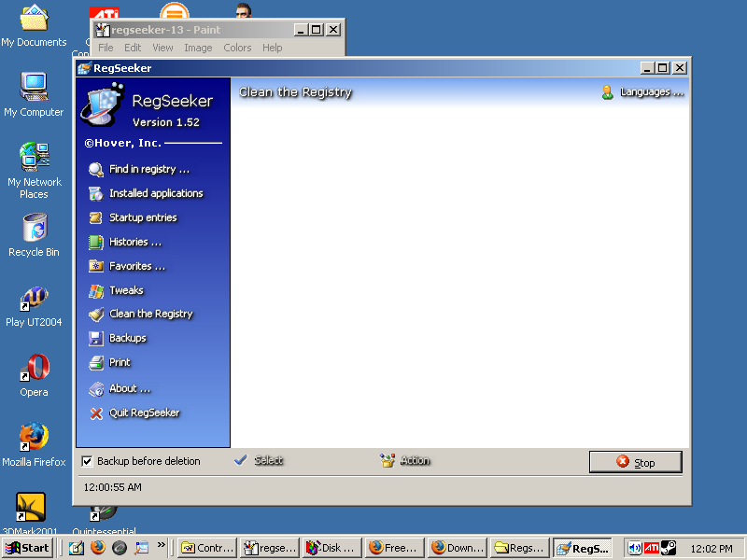Open the Histories book icon
This screenshot has height=560, width=747.
[x=95, y=243]
